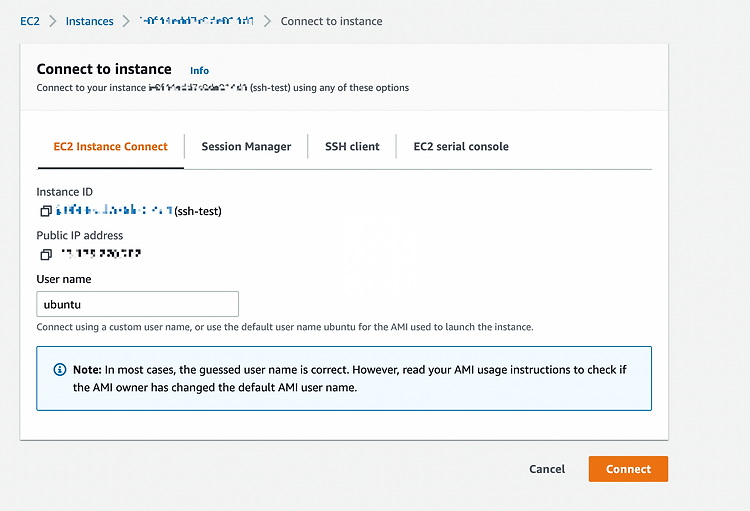750x511 pixels.
Task: Copy the Instance ID with the copy icon
Action: (46, 211)
